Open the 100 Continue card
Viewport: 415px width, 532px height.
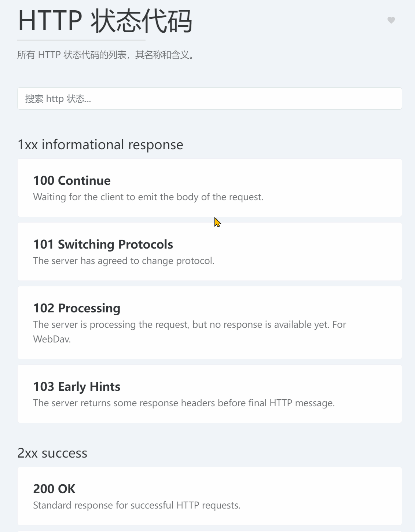click(x=210, y=188)
